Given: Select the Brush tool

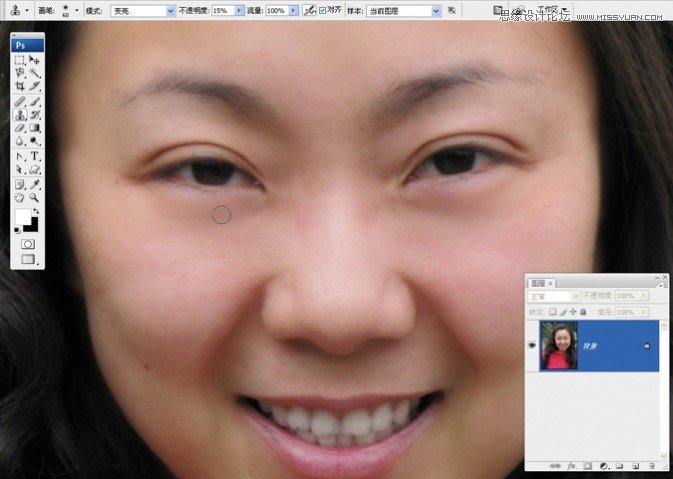Looking at the screenshot, I should (x=34, y=102).
